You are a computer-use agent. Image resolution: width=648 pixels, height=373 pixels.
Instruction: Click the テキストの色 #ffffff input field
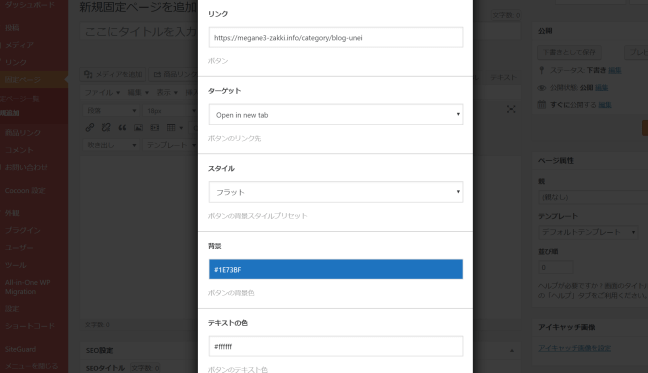pyautogui.click(x=336, y=346)
